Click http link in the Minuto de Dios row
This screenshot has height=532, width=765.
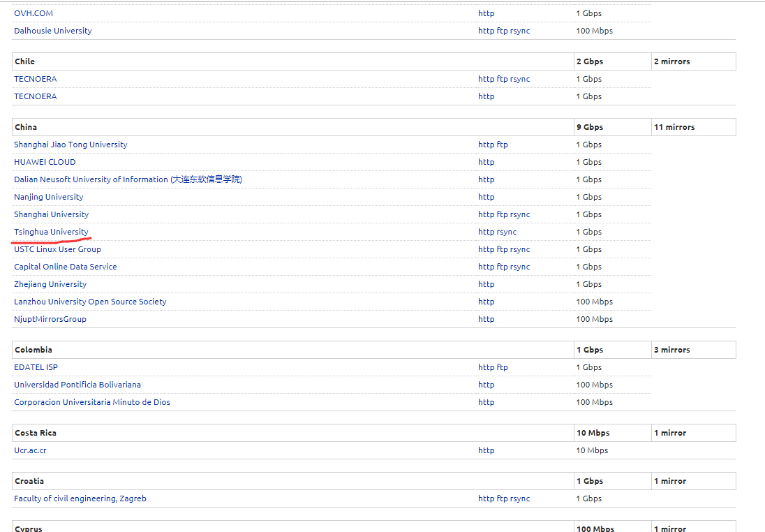(486, 402)
